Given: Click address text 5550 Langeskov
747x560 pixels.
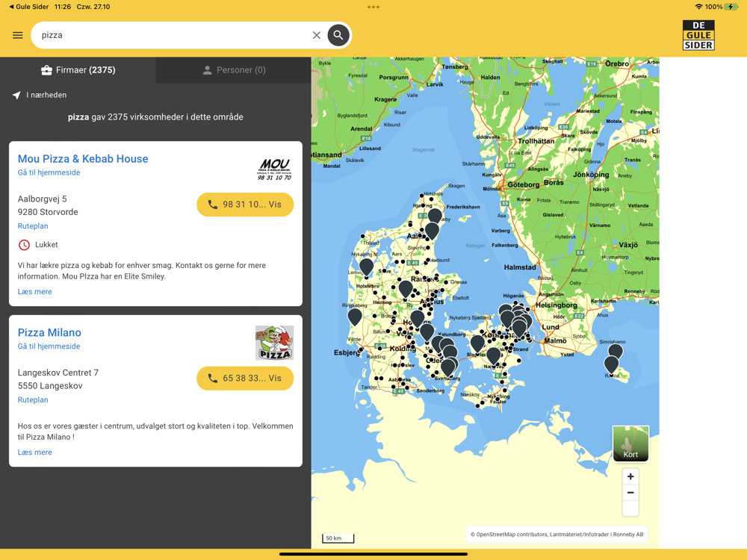Looking at the screenshot, I should point(50,386).
